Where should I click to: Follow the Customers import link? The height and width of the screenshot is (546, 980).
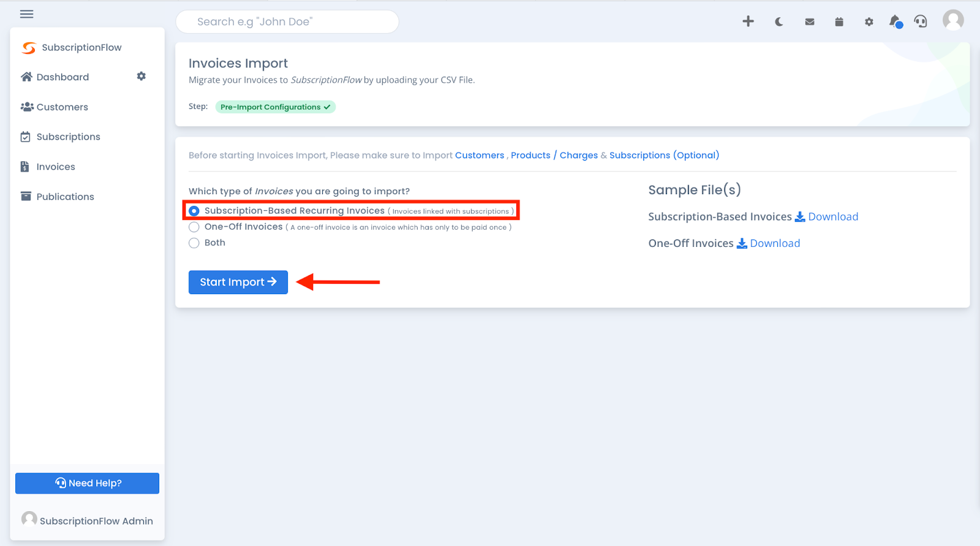480,155
